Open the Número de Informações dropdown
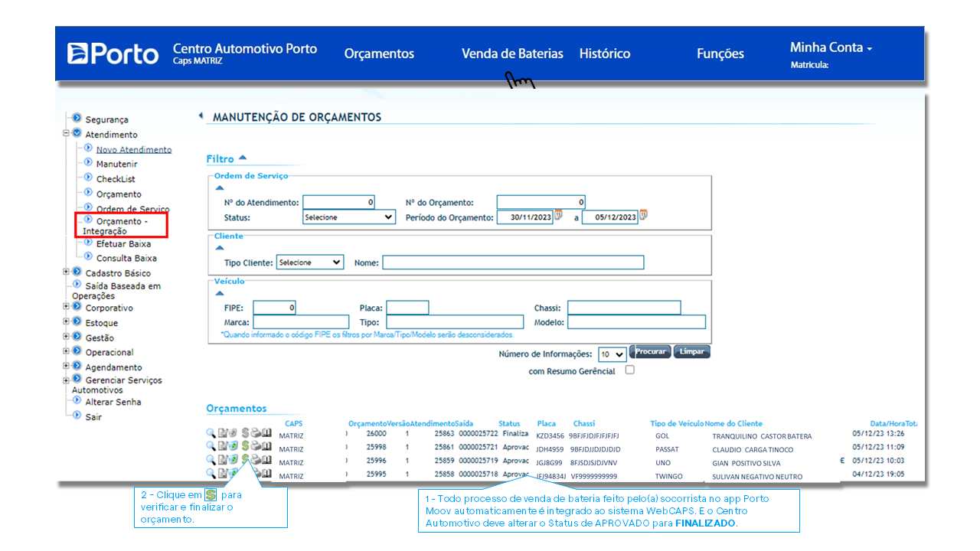980x551 pixels. [612, 354]
